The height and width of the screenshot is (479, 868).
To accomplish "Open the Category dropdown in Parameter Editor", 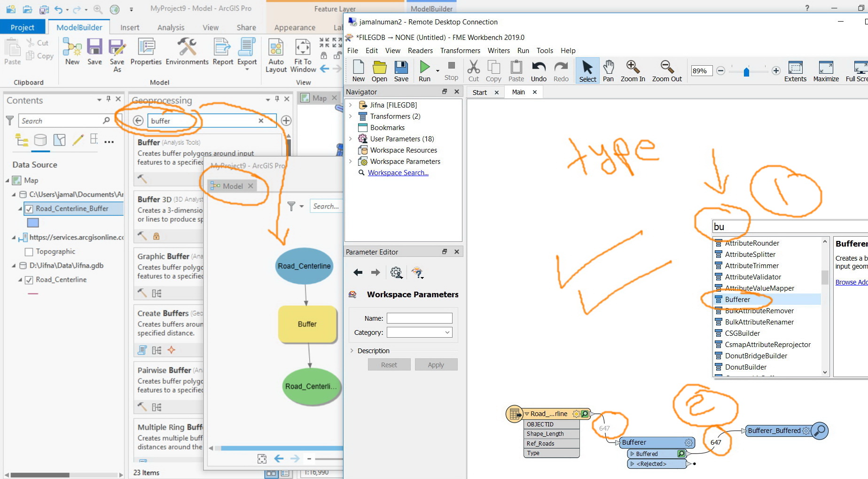I will tap(419, 332).
